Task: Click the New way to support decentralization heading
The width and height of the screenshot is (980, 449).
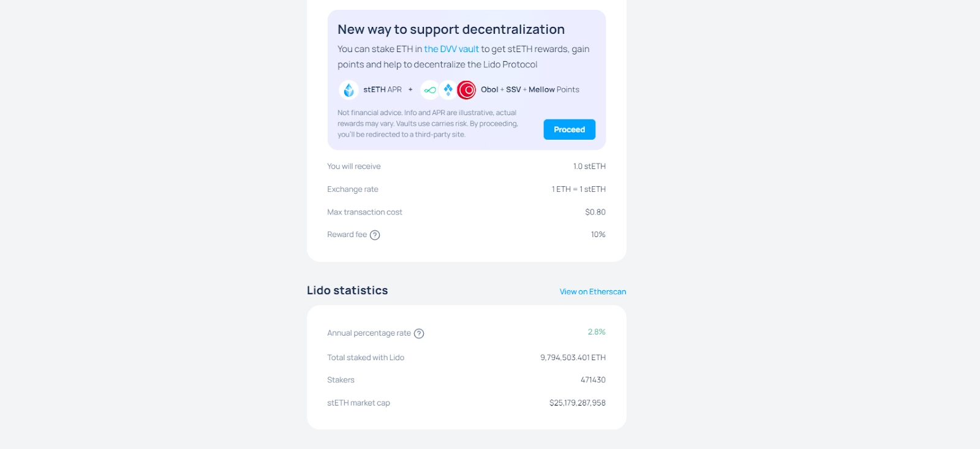Action: pyautogui.click(x=451, y=29)
